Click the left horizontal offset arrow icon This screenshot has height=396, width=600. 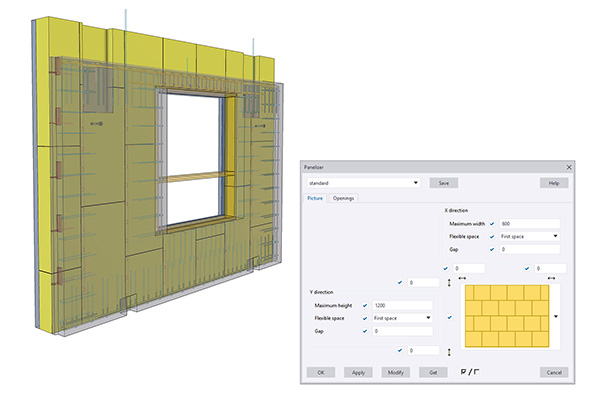click(x=462, y=278)
